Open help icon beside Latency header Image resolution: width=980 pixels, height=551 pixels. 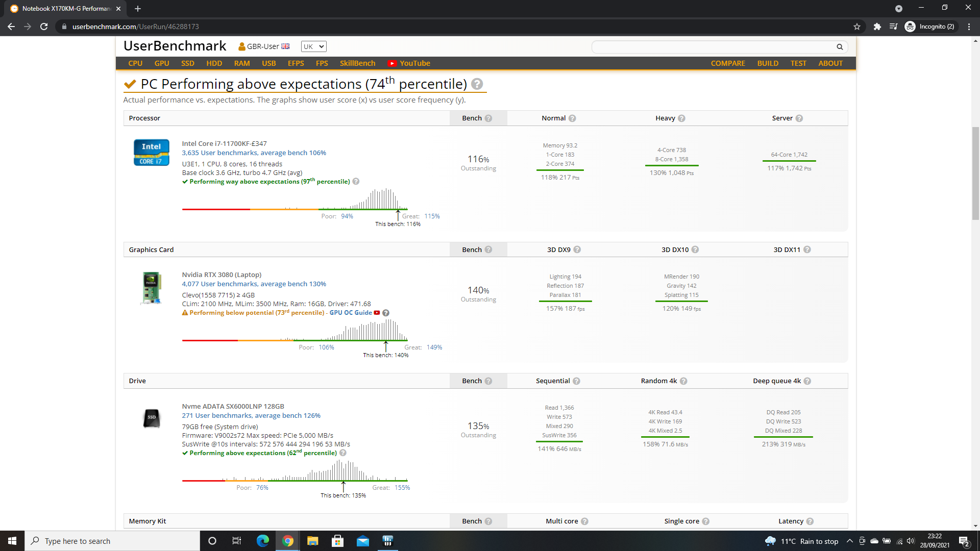point(810,521)
